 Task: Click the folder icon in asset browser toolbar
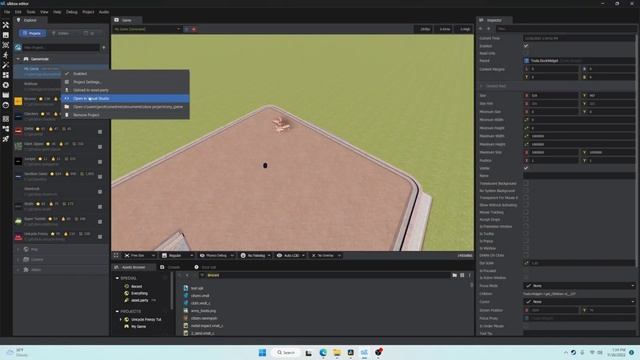[x=455, y=276]
